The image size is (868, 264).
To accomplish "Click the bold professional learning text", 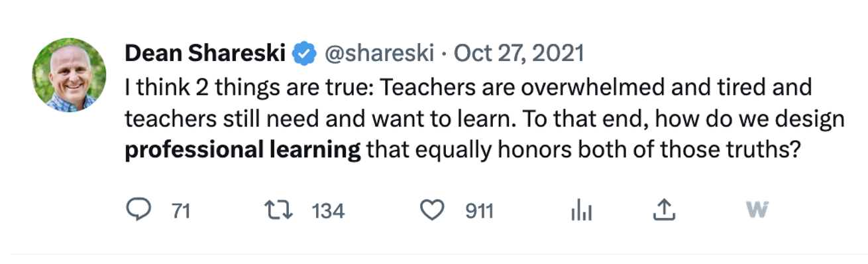I will tap(243, 150).
